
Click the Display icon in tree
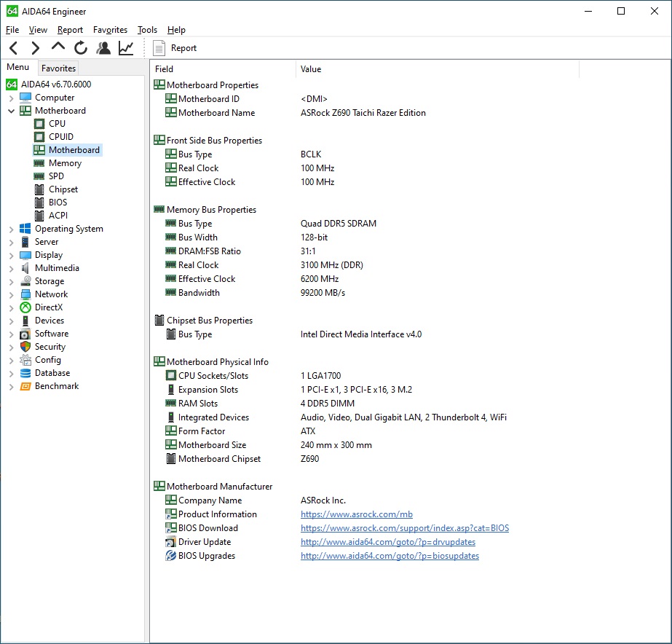25,255
